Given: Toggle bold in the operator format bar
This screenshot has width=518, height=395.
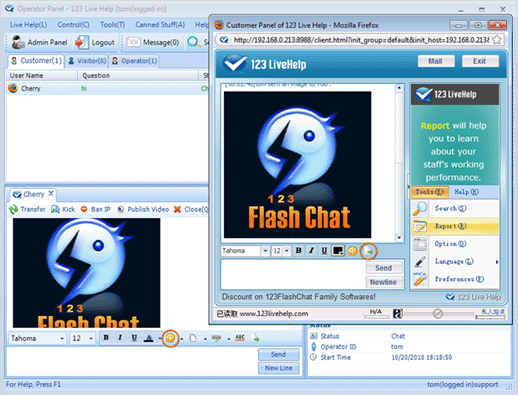Looking at the screenshot, I should pyautogui.click(x=106, y=338).
